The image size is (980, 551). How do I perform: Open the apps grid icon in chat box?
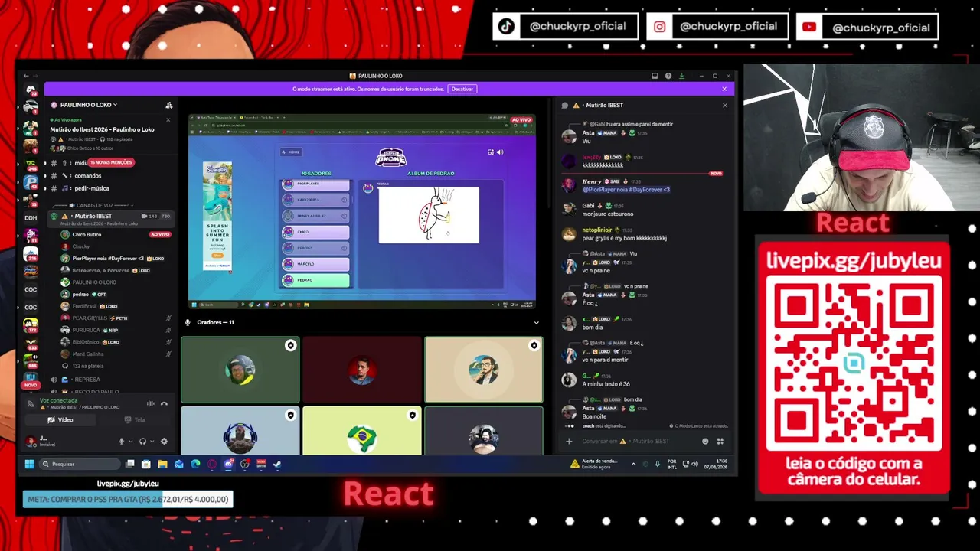pyautogui.click(x=720, y=441)
